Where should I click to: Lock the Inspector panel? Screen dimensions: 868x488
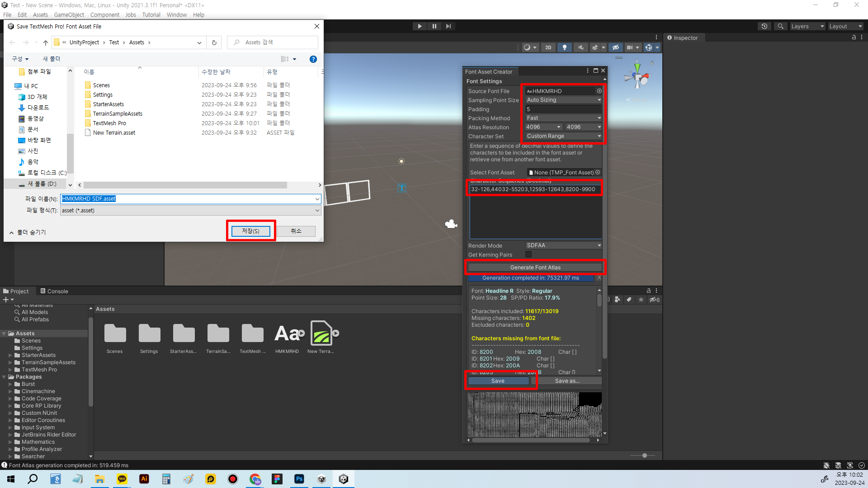point(854,38)
